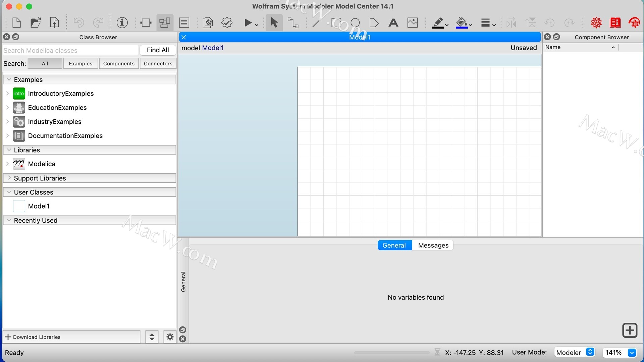Validate the model with the check gear icon
The image size is (644, 362).
227,23
